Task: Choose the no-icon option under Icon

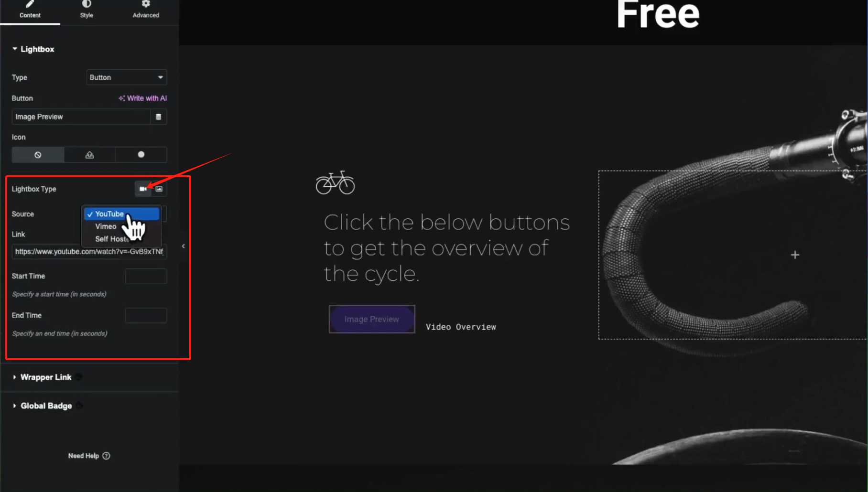Action: 38,155
